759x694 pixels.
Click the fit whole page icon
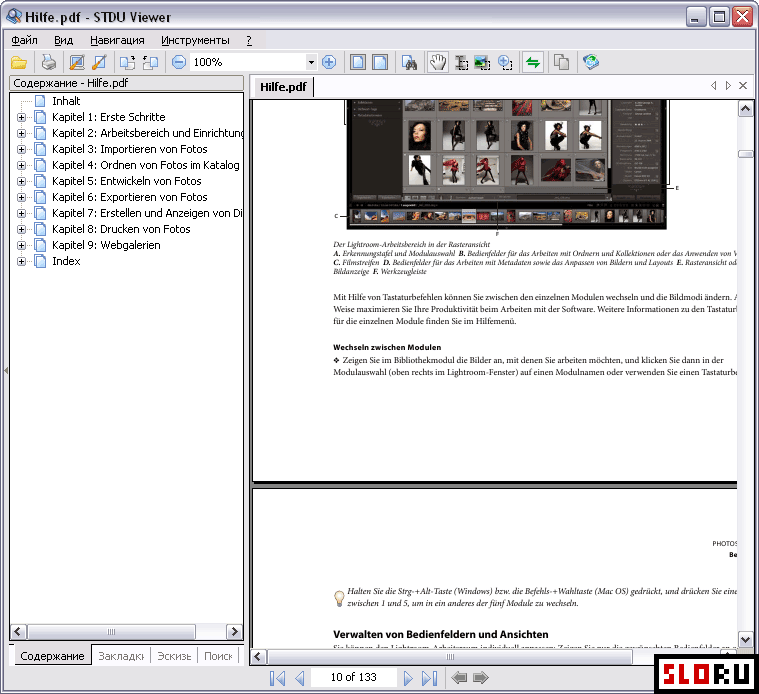click(x=358, y=62)
